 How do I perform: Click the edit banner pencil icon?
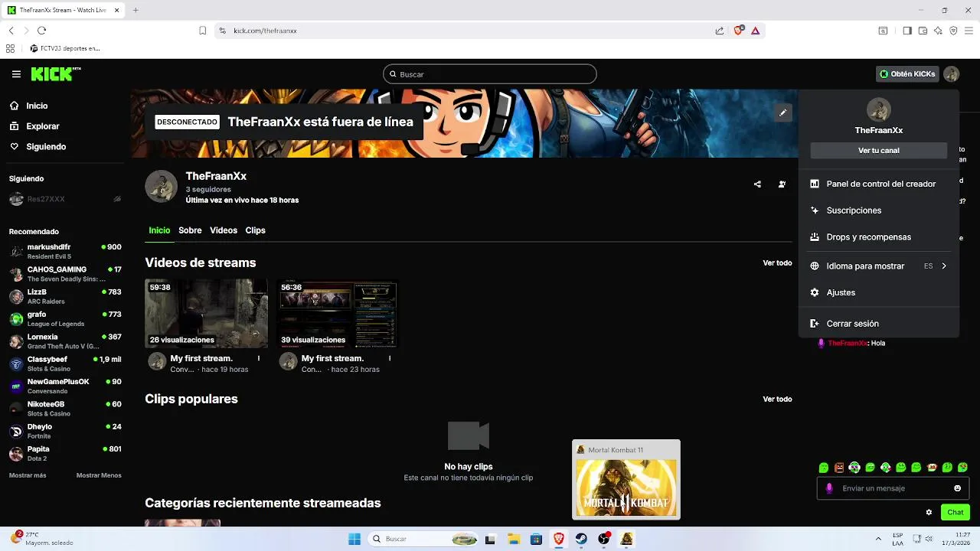[x=782, y=112]
